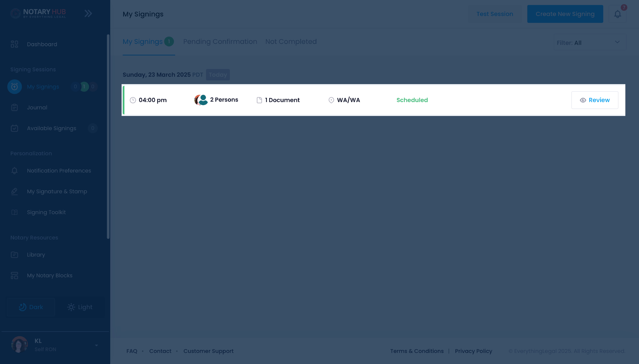Review the 04:00 pm signing
The height and width of the screenshot is (364, 639).
(595, 100)
